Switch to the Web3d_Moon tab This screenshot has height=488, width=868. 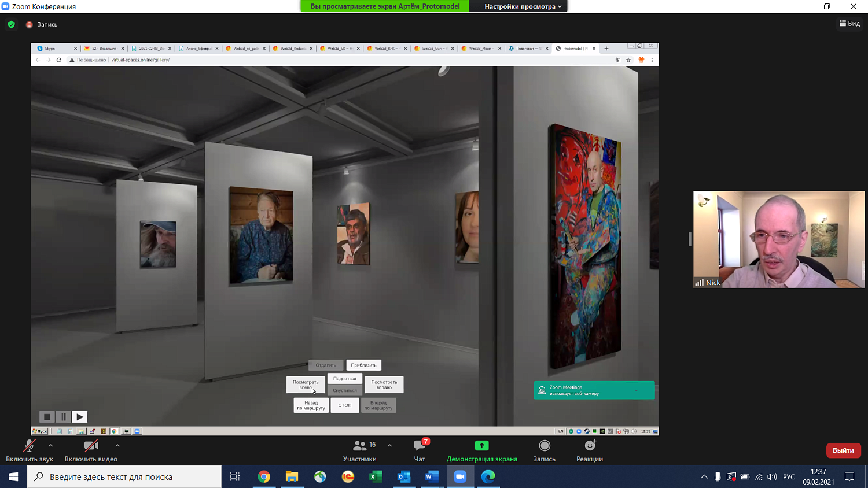(x=481, y=49)
